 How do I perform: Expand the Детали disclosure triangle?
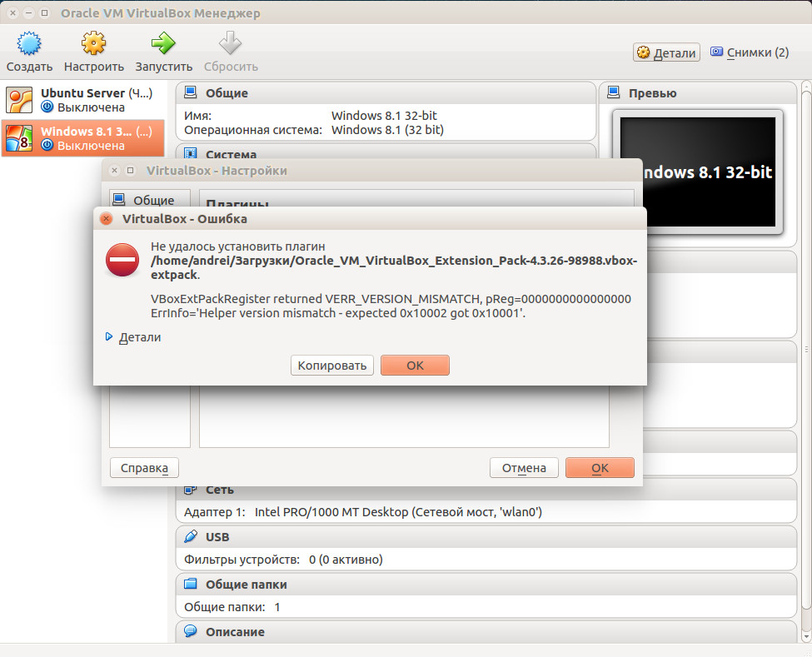pyautogui.click(x=108, y=337)
